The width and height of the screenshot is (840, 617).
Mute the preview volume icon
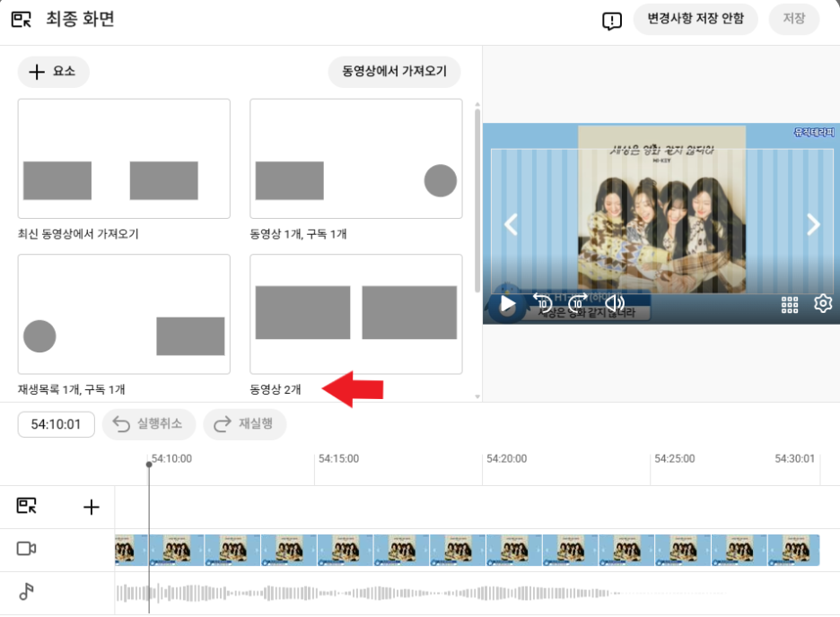(615, 303)
